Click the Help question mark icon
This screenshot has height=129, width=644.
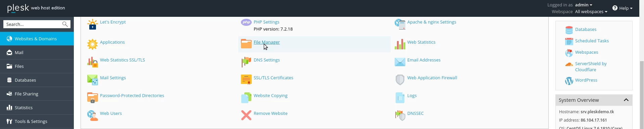pos(615,8)
